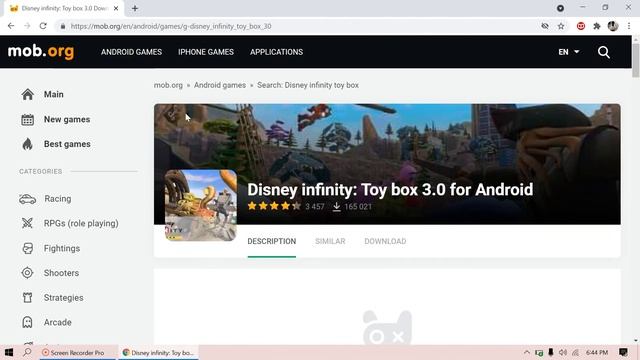Open the browser extensions puzzle icon
Image resolution: width=640 pixels, height=360 pixels.
click(x=597, y=26)
